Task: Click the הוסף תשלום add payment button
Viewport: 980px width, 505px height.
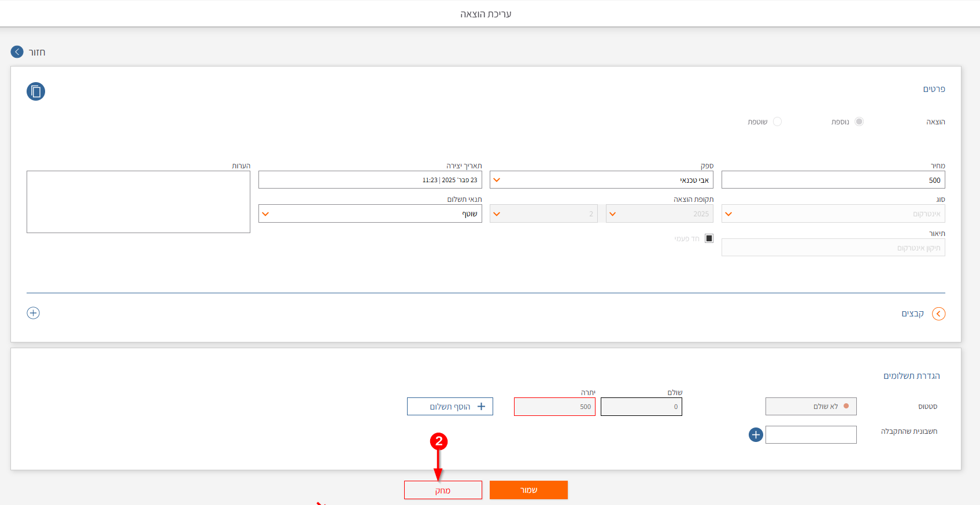Action: tap(450, 407)
